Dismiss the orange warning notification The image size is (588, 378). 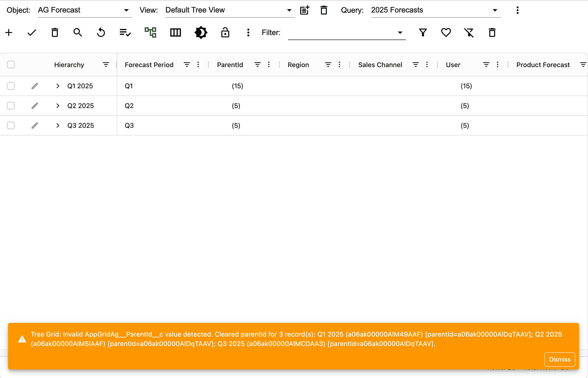pos(559,359)
